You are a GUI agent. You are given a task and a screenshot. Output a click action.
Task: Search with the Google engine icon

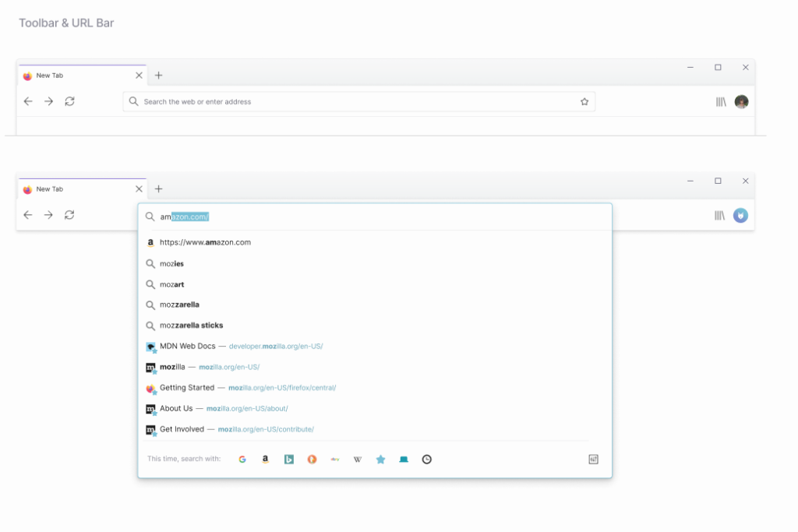242,459
